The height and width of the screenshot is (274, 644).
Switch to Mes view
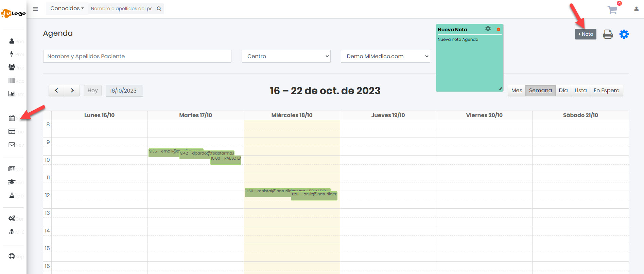coord(517,91)
